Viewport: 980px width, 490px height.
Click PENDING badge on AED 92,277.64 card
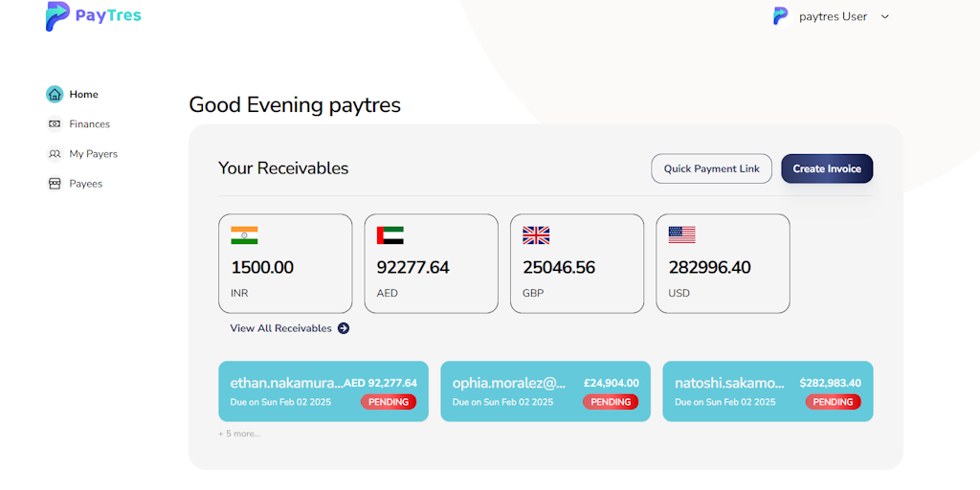(x=389, y=402)
